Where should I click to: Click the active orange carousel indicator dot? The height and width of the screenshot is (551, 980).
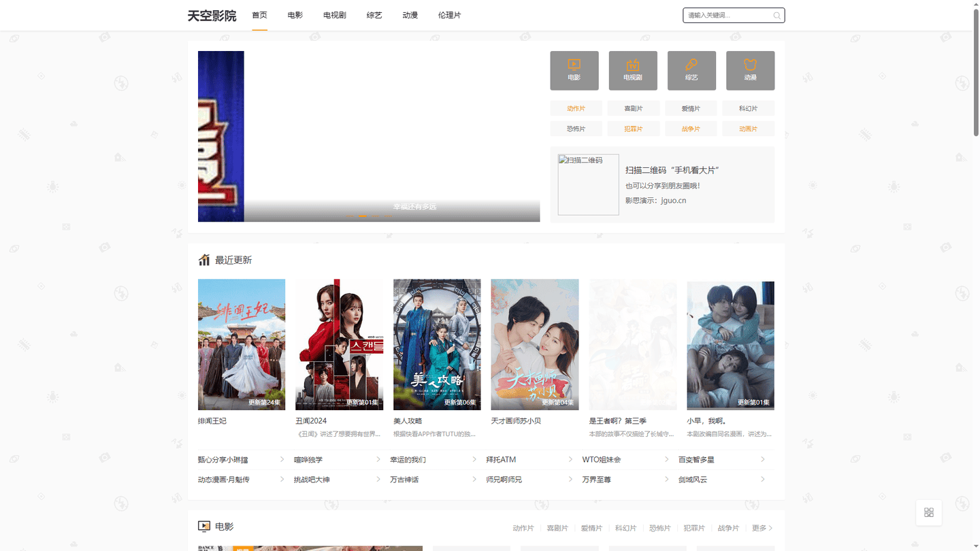point(363,216)
